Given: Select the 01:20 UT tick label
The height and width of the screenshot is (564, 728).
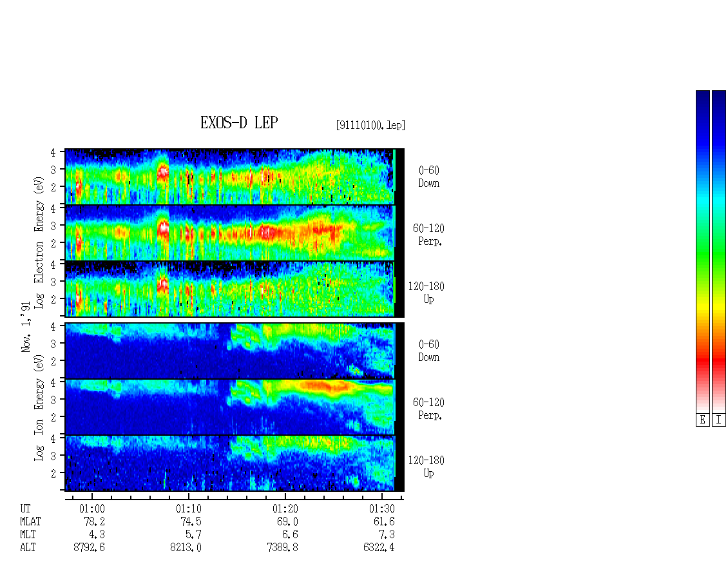Looking at the screenshot, I should pos(285,509).
